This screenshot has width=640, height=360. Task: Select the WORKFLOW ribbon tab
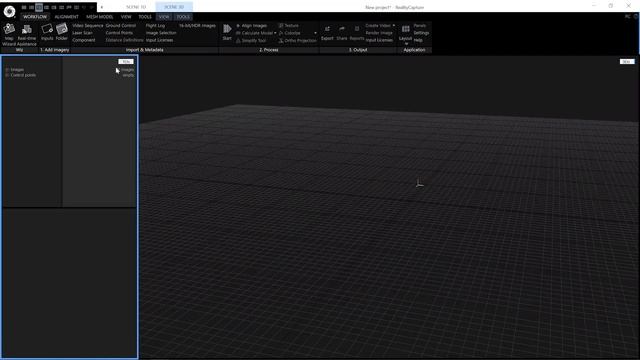tap(35, 17)
